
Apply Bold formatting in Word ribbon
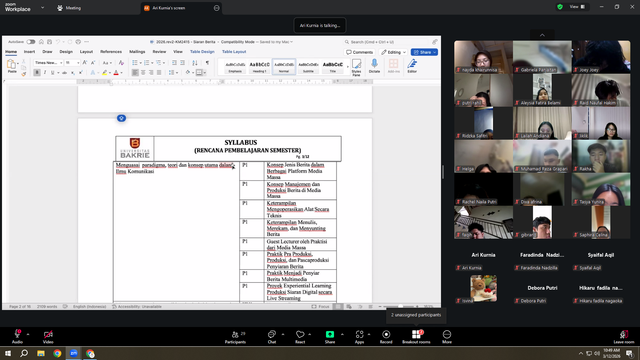pyautogui.click(x=37, y=73)
